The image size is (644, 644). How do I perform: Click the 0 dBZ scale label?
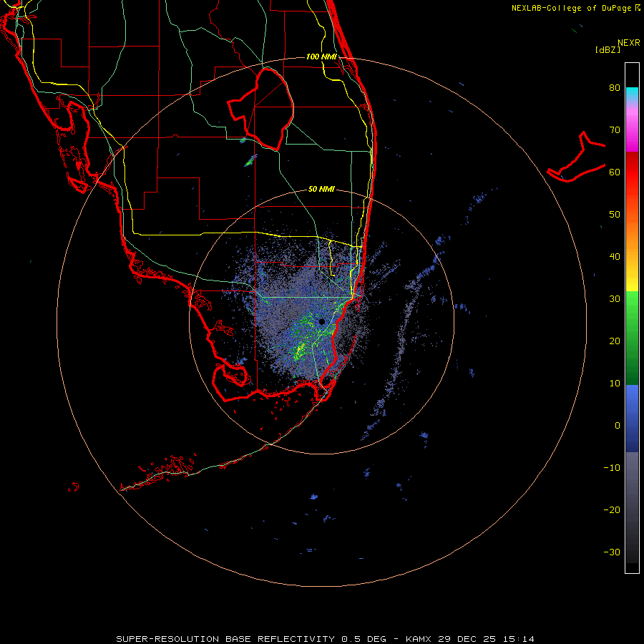point(618,426)
